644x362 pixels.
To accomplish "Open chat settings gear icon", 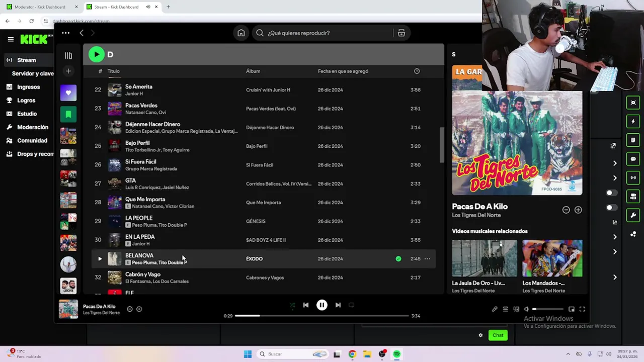I will click(480, 335).
